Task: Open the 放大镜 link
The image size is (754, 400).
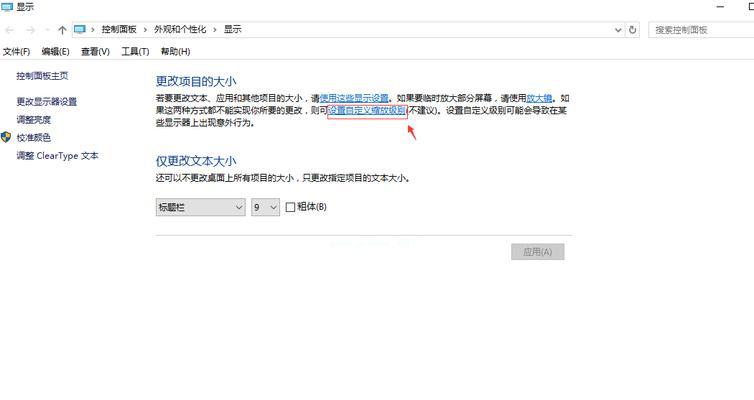Action: [539, 98]
